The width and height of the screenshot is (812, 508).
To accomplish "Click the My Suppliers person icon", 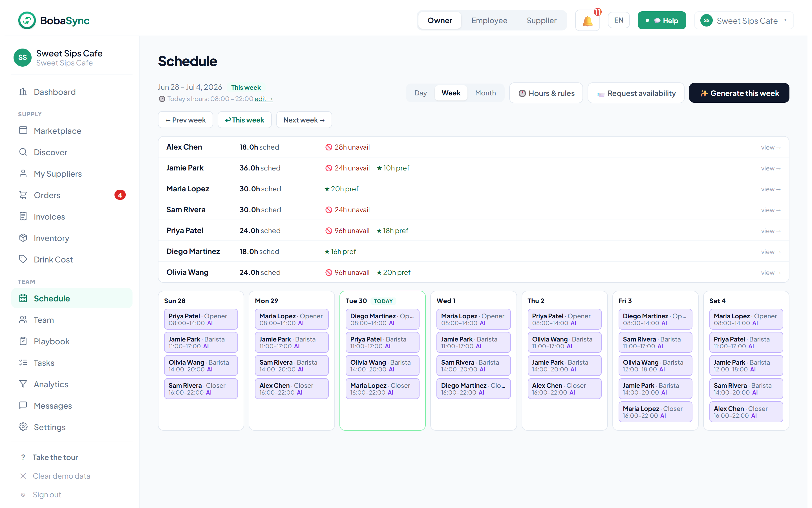I will pos(23,173).
